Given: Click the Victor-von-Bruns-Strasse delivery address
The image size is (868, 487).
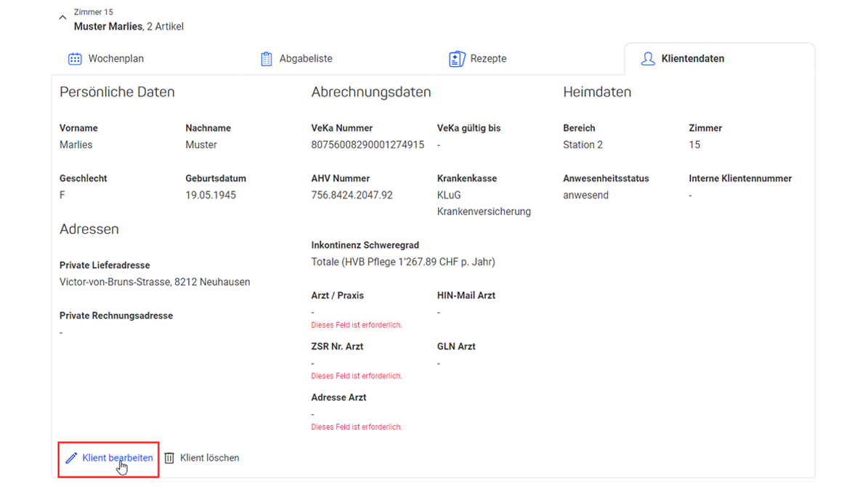Looking at the screenshot, I should pos(155,282).
